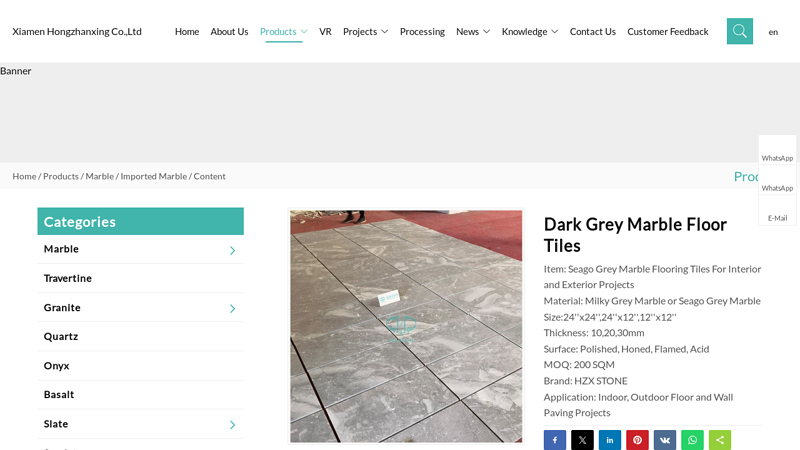Image resolution: width=800 pixels, height=450 pixels.
Task: Share the product on VK
Action: (665, 440)
